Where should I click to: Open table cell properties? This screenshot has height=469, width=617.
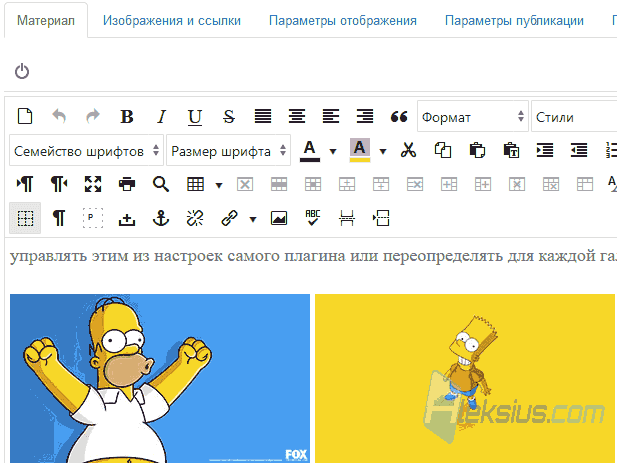pyautogui.click(x=313, y=184)
